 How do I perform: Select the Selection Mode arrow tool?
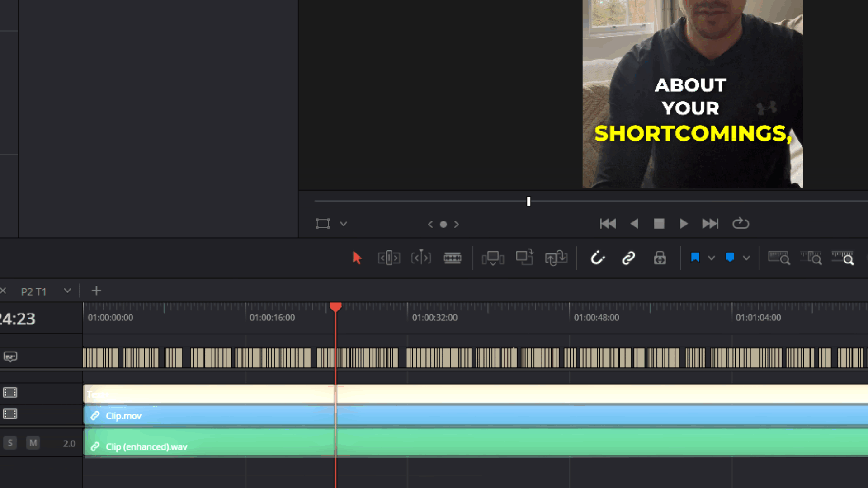click(357, 258)
